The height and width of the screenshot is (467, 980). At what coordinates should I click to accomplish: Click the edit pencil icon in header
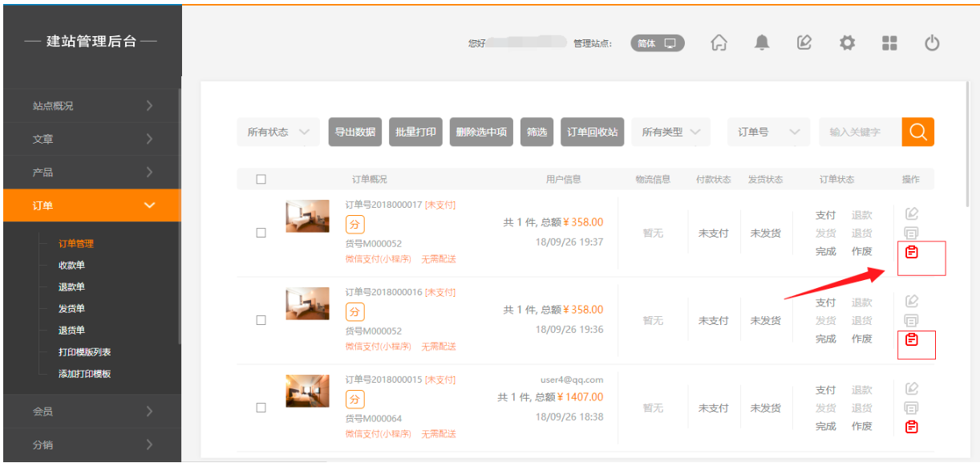[x=804, y=43]
